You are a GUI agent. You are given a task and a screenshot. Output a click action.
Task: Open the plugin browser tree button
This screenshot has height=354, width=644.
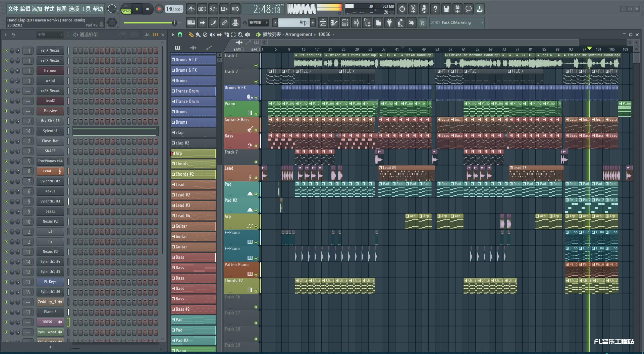(x=367, y=23)
